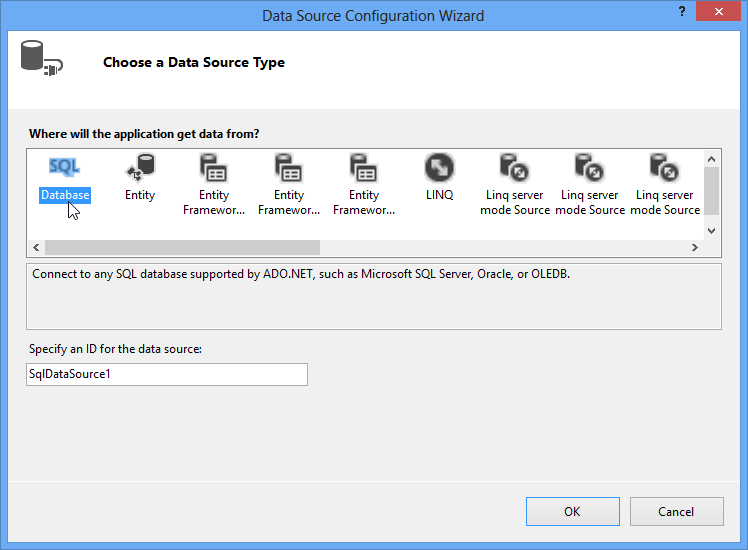Select the first Linq server mode Source icon

514,167
